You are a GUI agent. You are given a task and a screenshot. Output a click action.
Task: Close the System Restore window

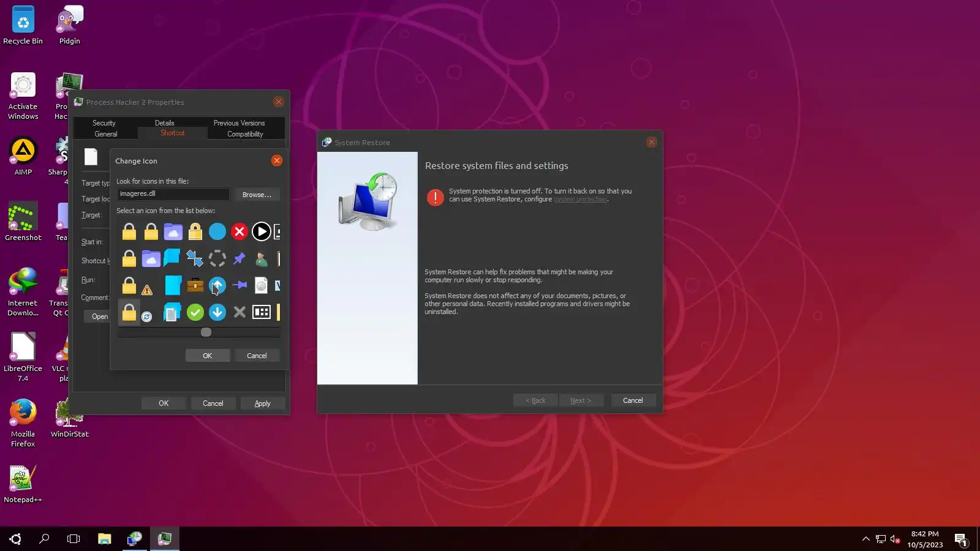pos(652,142)
